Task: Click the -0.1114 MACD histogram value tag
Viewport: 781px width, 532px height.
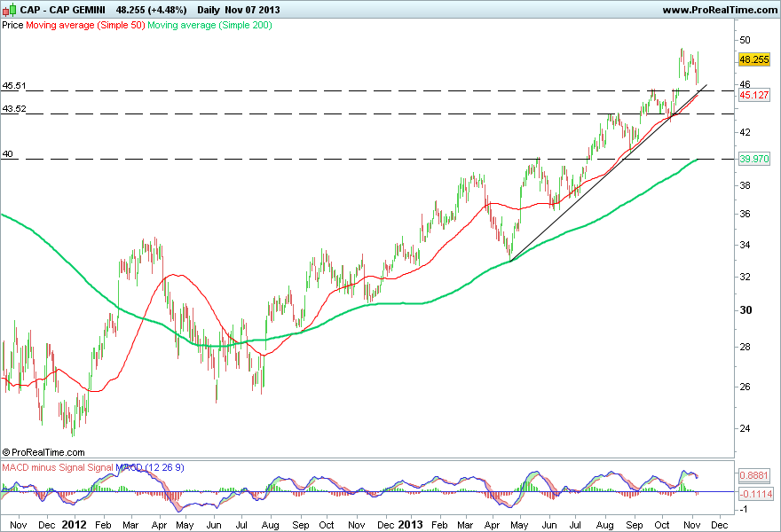Action: (x=755, y=494)
